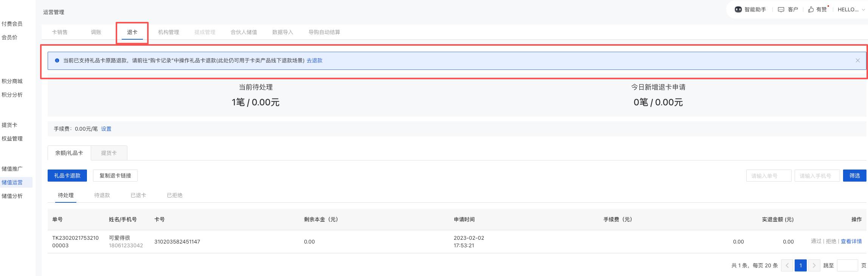
Task: Go to previous page arrow
Action: [787, 265]
